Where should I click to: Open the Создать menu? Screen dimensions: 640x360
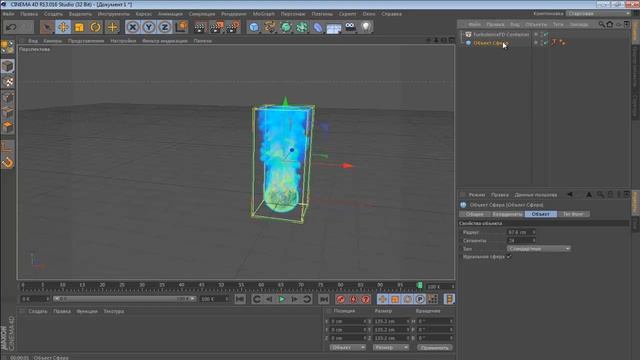pos(53,14)
